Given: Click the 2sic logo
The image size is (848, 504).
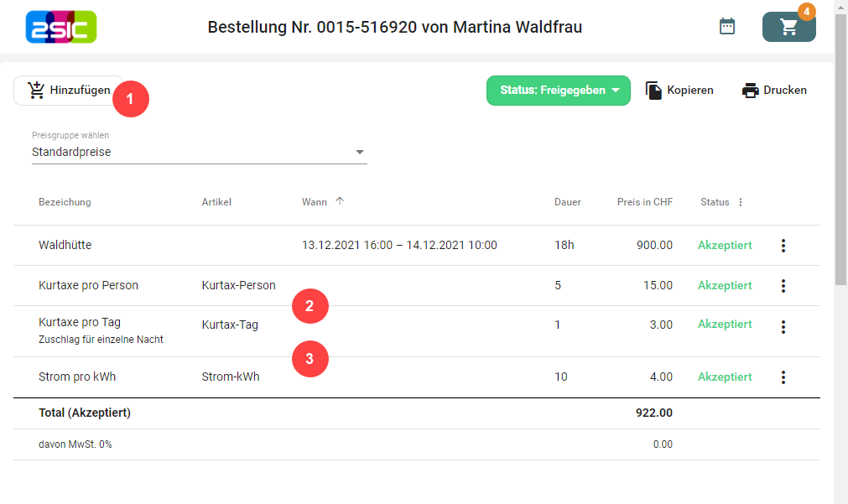Looking at the screenshot, I should (x=61, y=27).
